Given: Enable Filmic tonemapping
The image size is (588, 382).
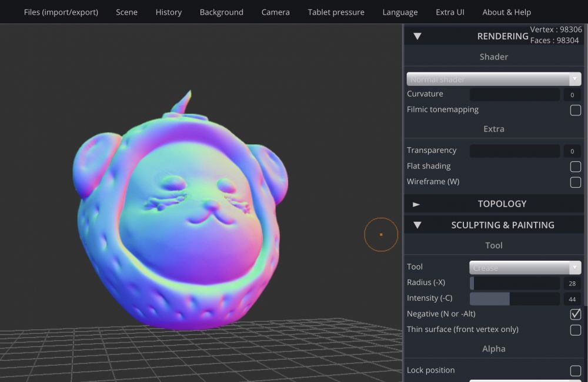Looking at the screenshot, I should [x=575, y=110].
